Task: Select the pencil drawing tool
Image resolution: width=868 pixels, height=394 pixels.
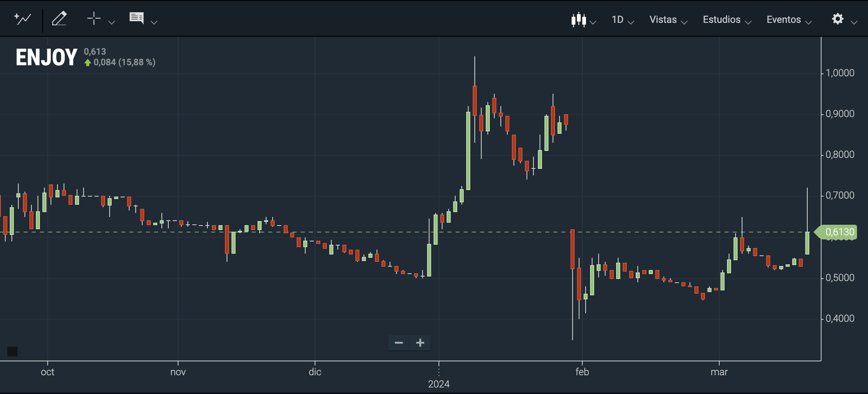Action: pos(59,19)
